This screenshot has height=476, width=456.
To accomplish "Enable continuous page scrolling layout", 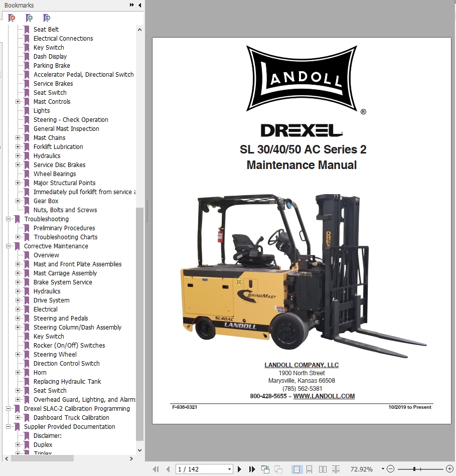I will point(310,469).
